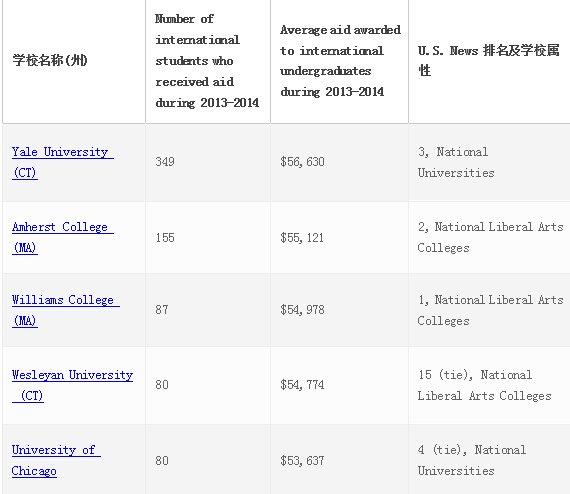This screenshot has width=570, height=494.
Task: Select the 学校名称(州) header cell
Action: (74, 61)
